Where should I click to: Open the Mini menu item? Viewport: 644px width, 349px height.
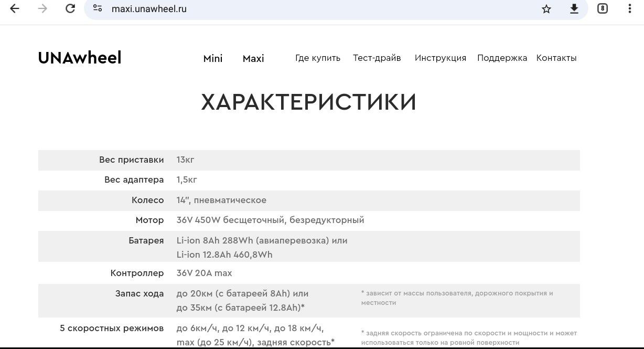pyautogui.click(x=213, y=59)
